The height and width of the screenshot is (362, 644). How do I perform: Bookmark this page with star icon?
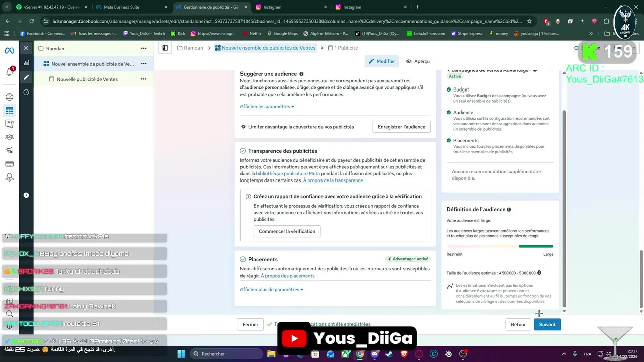529,21
